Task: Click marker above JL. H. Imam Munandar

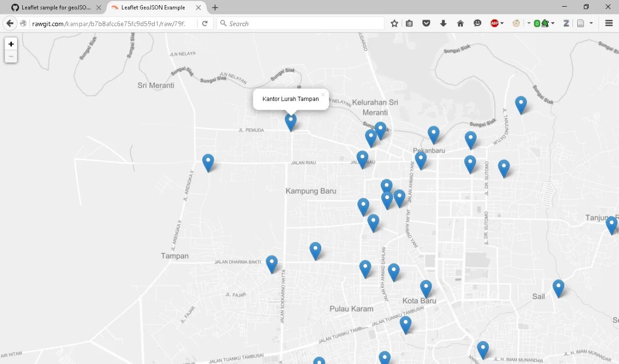Action: 483,350
